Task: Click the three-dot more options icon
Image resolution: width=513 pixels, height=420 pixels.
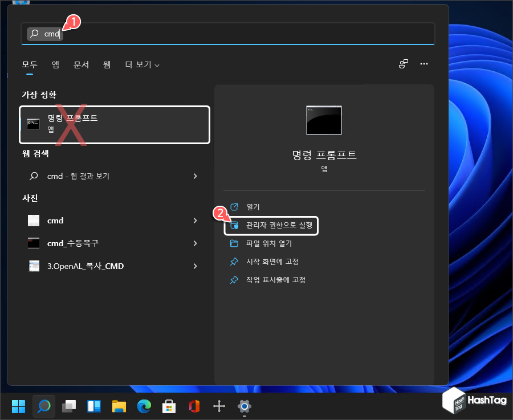Action: click(424, 64)
